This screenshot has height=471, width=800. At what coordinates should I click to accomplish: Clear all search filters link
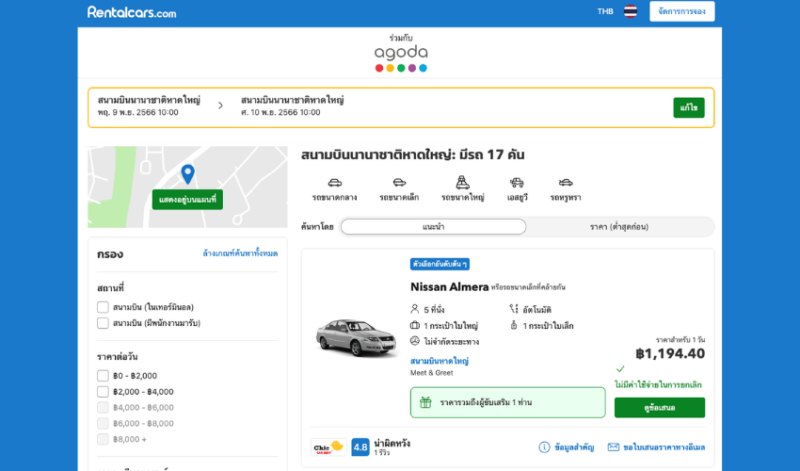(240, 254)
